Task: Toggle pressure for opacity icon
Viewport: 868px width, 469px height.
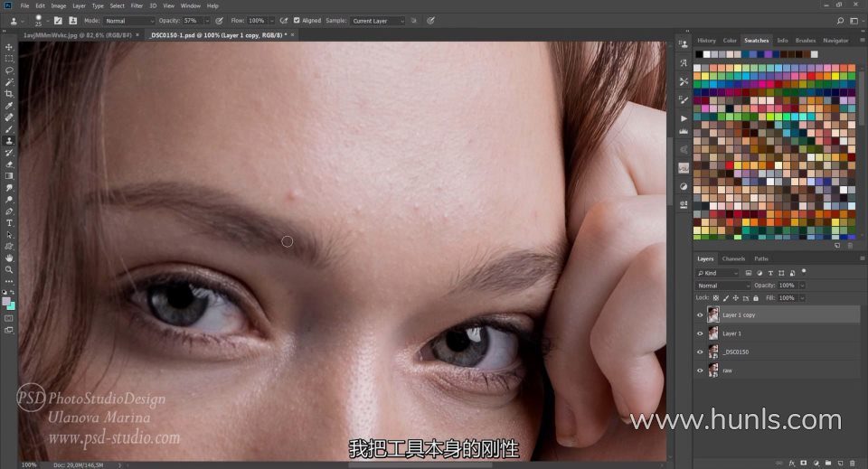Action: click(x=219, y=21)
